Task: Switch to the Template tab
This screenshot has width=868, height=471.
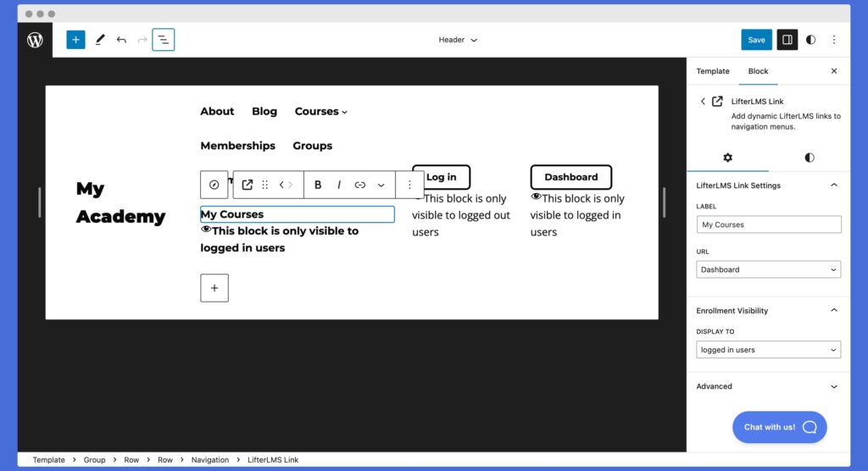Action: (x=712, y=71)
